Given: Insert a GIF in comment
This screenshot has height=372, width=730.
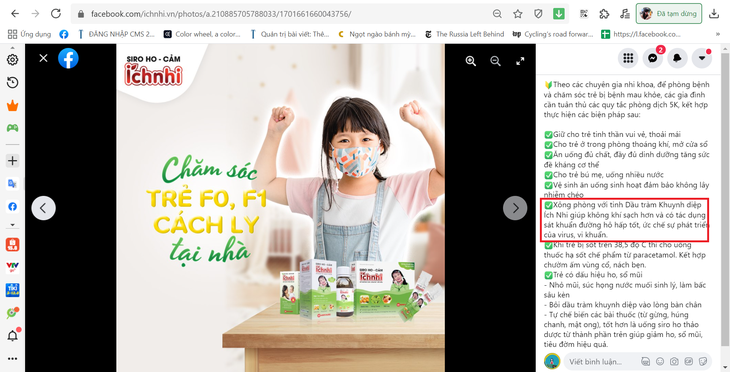Looking at the screenshot, I should [x=689, y=361].
